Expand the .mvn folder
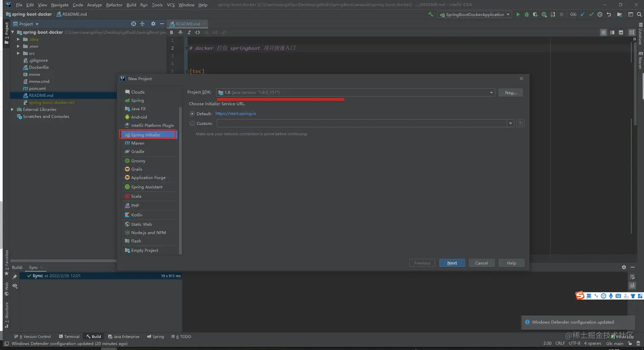Viewport: 644px width, 350px height. 18,46
